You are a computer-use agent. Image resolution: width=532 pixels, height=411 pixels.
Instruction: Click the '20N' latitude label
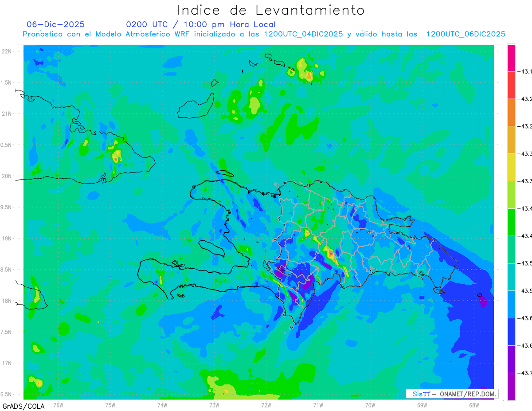[x=8, y=176]
